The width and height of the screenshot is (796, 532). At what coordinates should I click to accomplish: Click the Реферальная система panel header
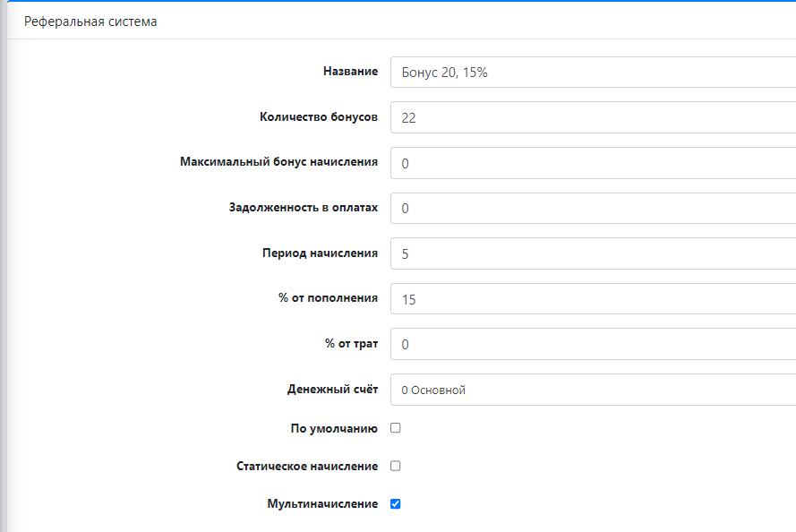[x=90, y=21]
